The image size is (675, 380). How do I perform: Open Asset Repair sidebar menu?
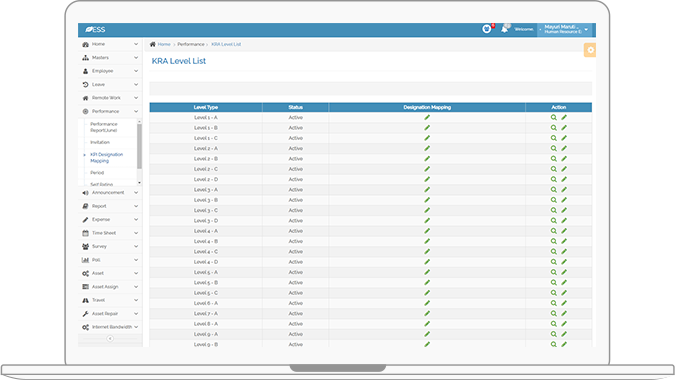[x=110, y=314]
